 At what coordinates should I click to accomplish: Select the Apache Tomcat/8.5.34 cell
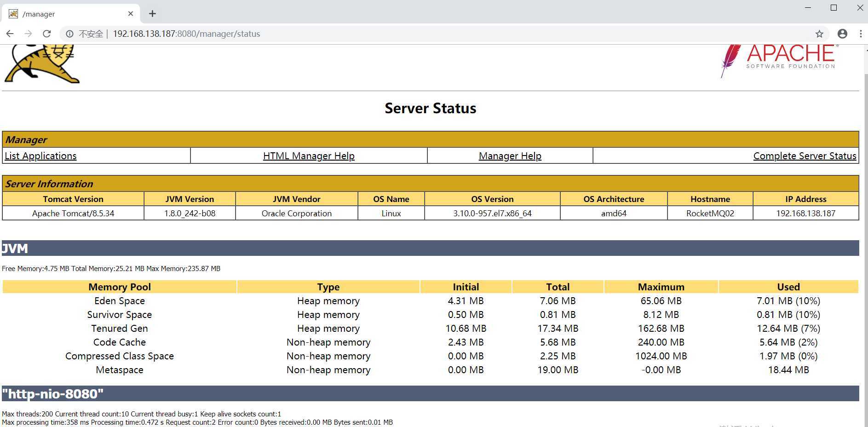(73, 213)
